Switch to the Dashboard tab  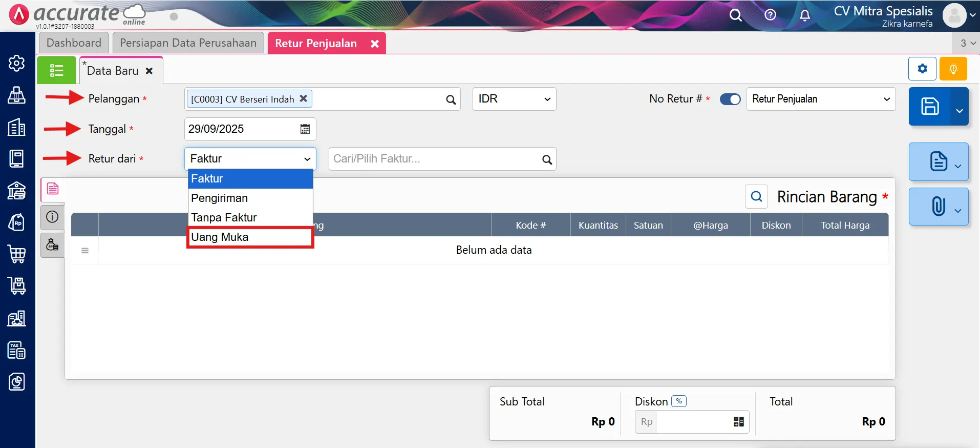[74, 43]
